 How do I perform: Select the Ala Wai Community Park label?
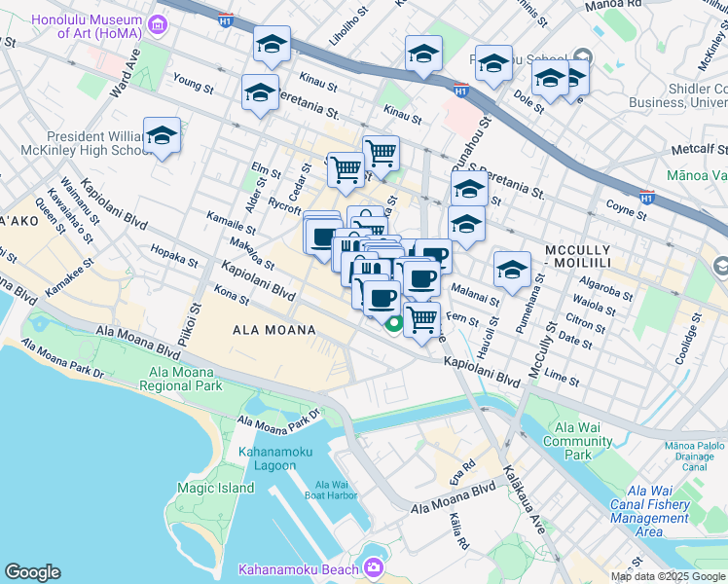click(x=578, y=441)
